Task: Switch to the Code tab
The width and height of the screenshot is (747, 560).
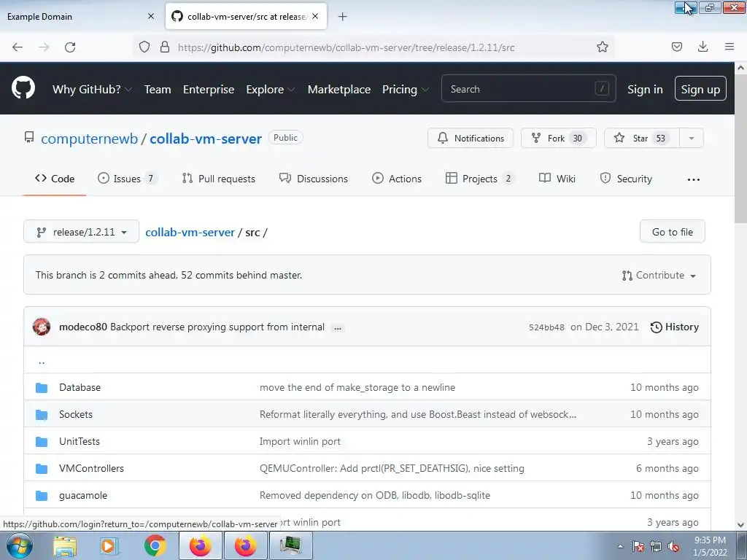Action: tap(55, 179)
